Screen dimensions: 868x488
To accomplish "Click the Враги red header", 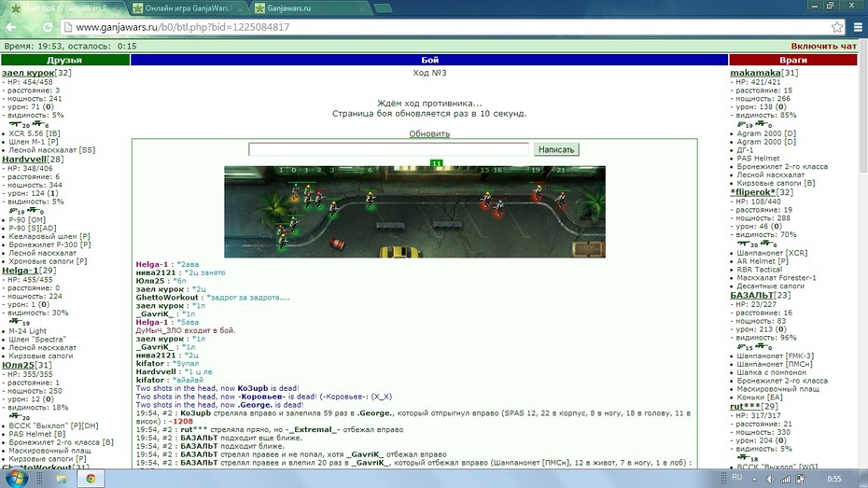I will point(792,60).
